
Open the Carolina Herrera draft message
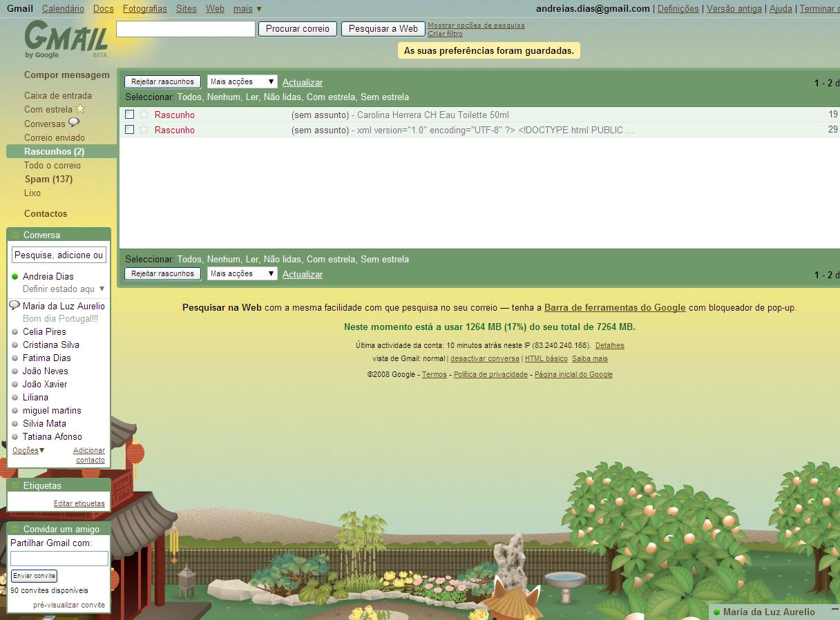pyautogui.click(x=479, y=115)
